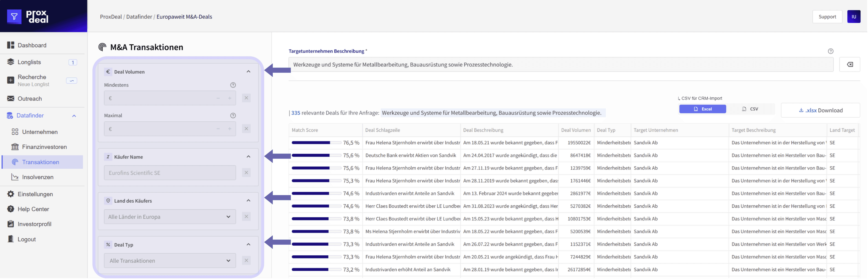The width and height of the screenshot is (868, 279).
Task: Reset Land des Käufers with X button
Action: 246,217
